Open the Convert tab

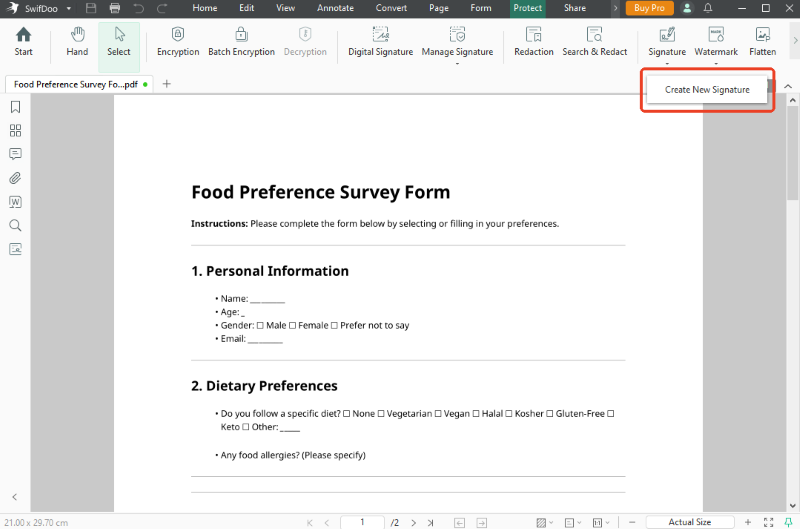point(391,8)
